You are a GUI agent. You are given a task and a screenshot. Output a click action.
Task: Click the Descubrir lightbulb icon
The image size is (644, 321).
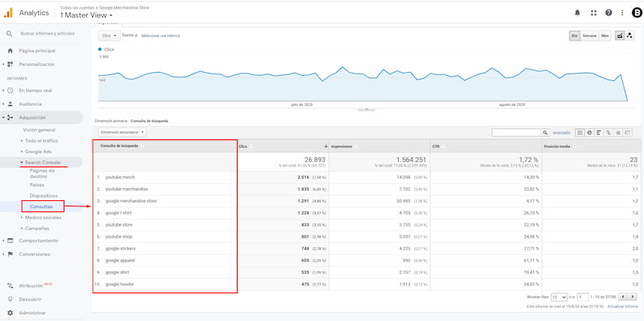pyautogui.click(x=10, y=299)
